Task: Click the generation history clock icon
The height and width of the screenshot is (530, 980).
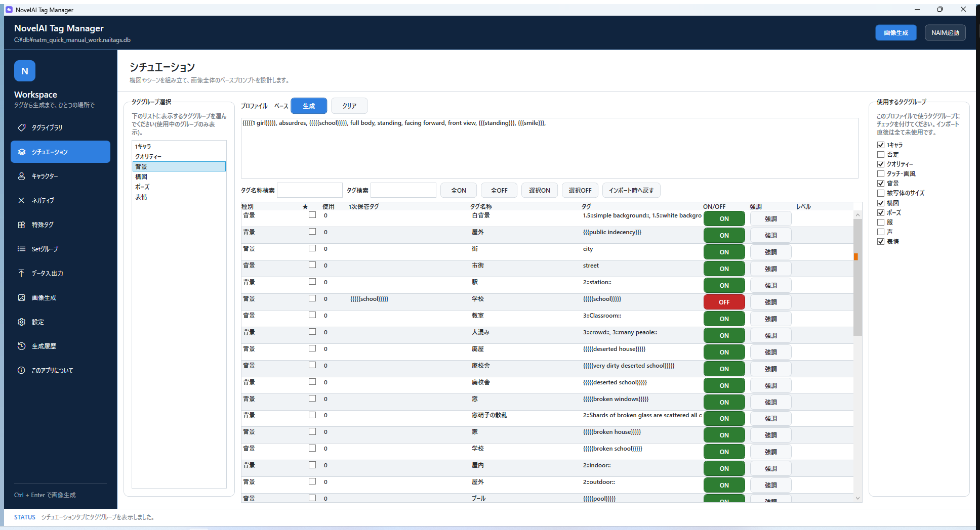Action: click(x=21, y=346)
